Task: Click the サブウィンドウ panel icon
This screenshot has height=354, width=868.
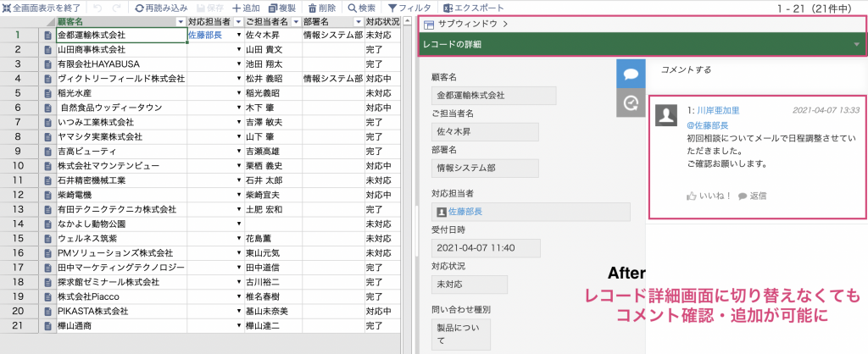Action: pos(428,25)
